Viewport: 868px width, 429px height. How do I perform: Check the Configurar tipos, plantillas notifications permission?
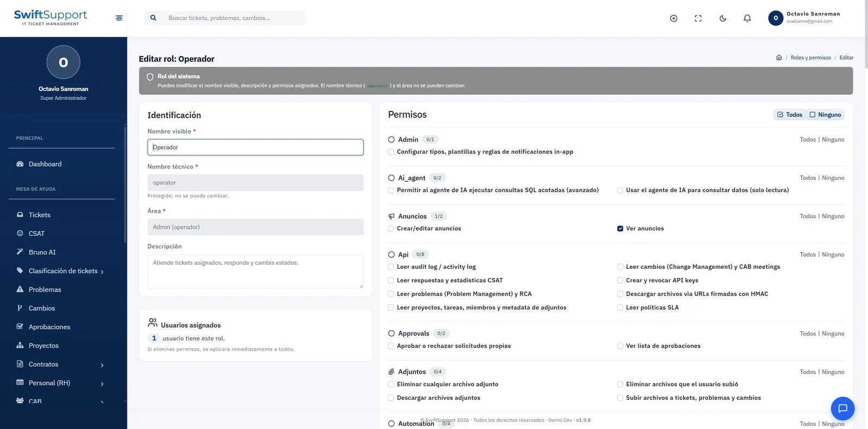(391, 152)
